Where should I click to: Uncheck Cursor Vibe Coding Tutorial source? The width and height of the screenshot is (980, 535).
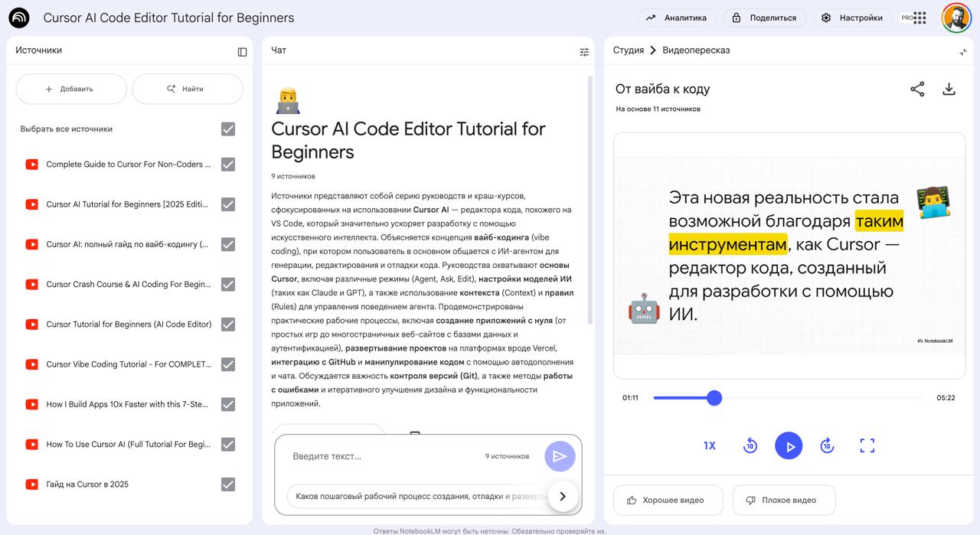coord(228,364)
